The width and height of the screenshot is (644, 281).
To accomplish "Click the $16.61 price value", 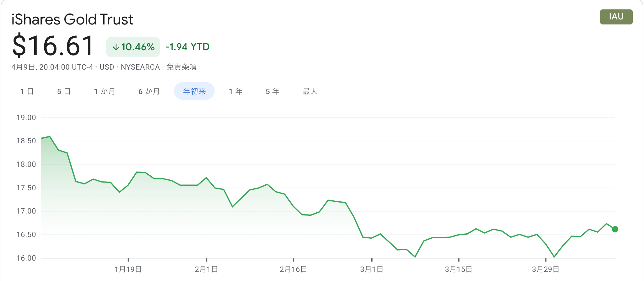I will (53, 46).
